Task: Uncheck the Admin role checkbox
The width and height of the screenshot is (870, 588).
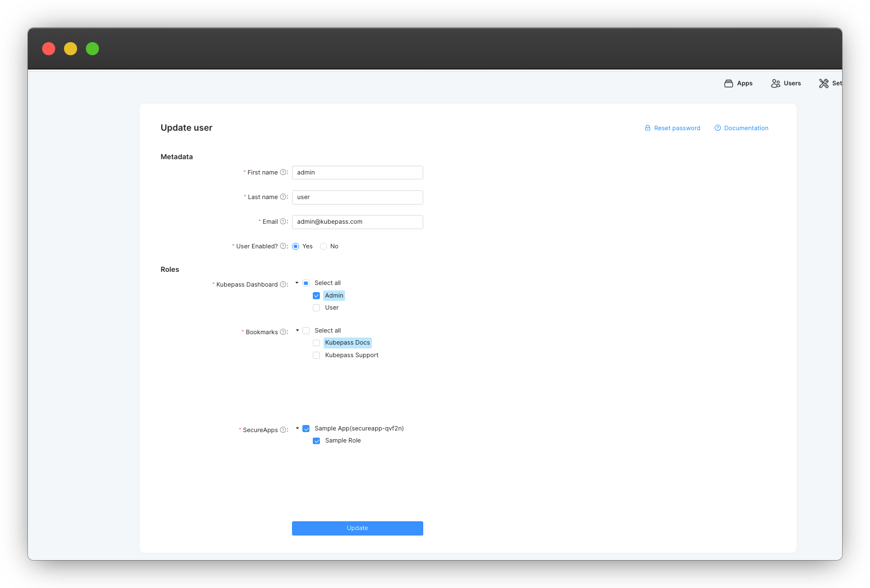Action: (317, 296)
